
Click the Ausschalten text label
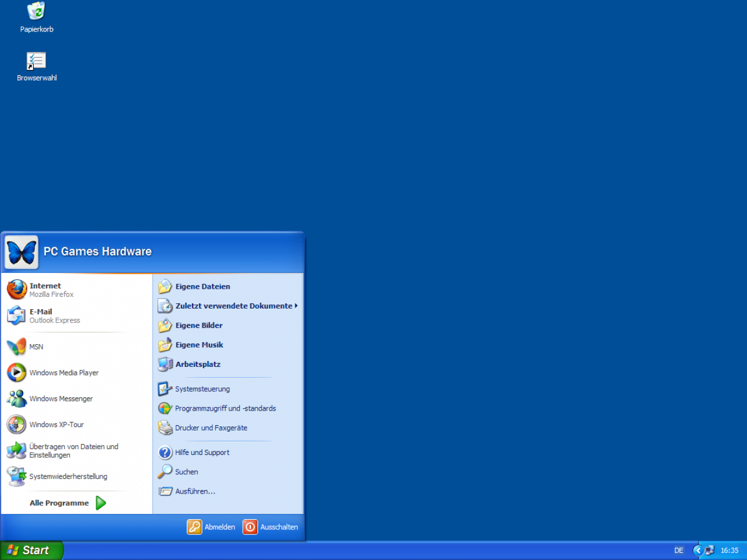(279, 527)
